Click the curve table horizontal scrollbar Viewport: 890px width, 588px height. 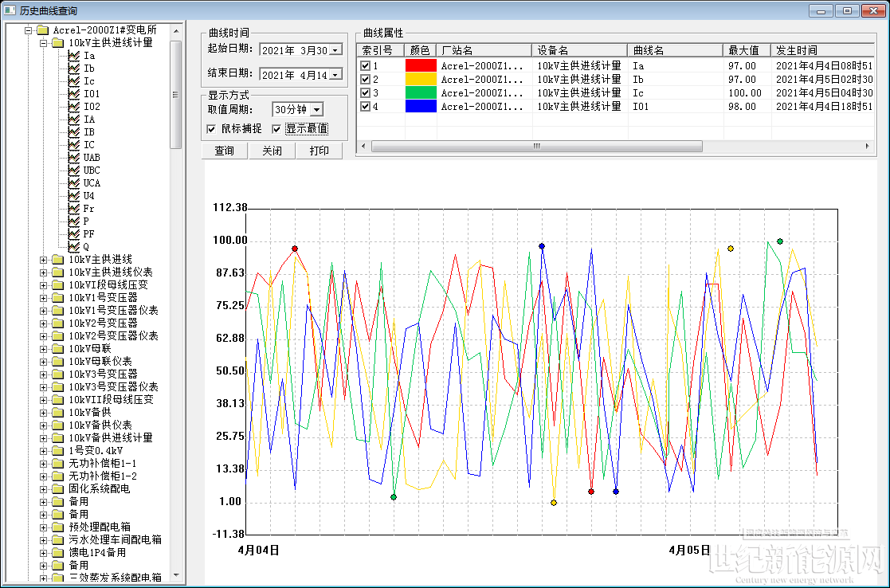536,147
